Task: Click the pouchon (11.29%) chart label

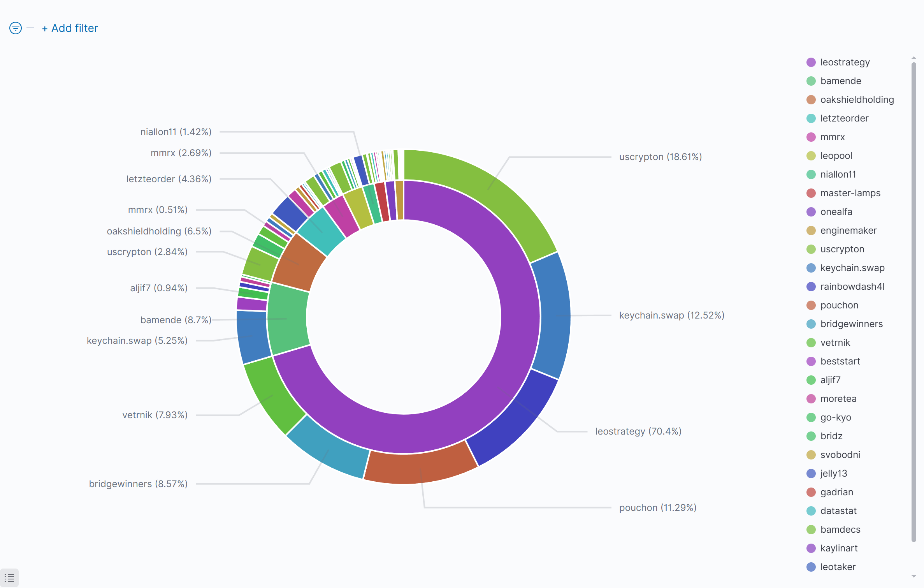Action: tap(657, 508)
